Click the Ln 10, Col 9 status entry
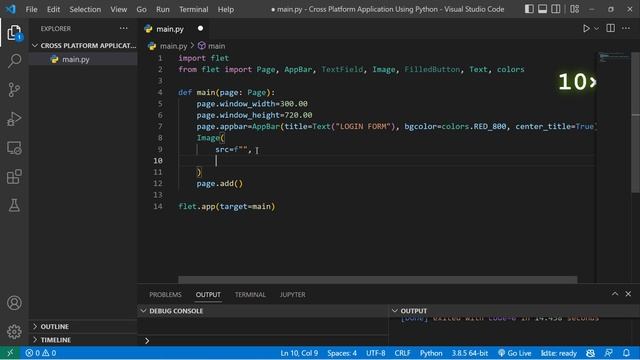 (299, 353)
